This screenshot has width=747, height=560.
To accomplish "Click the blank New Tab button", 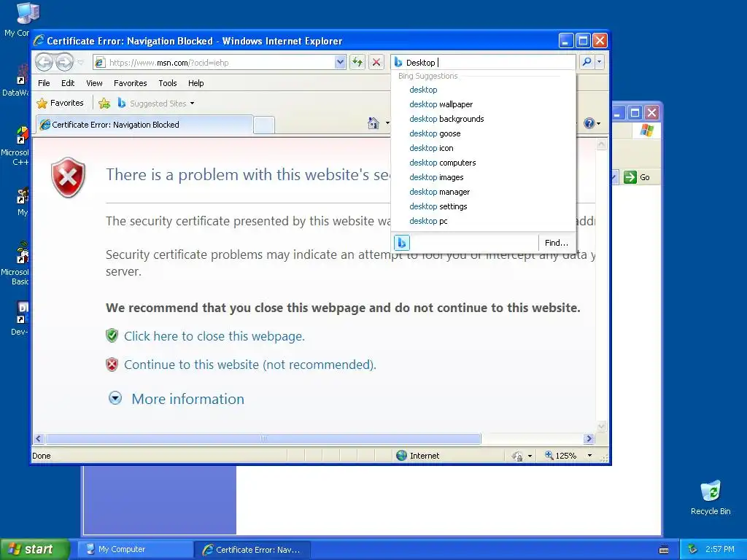I will [264, 125].
